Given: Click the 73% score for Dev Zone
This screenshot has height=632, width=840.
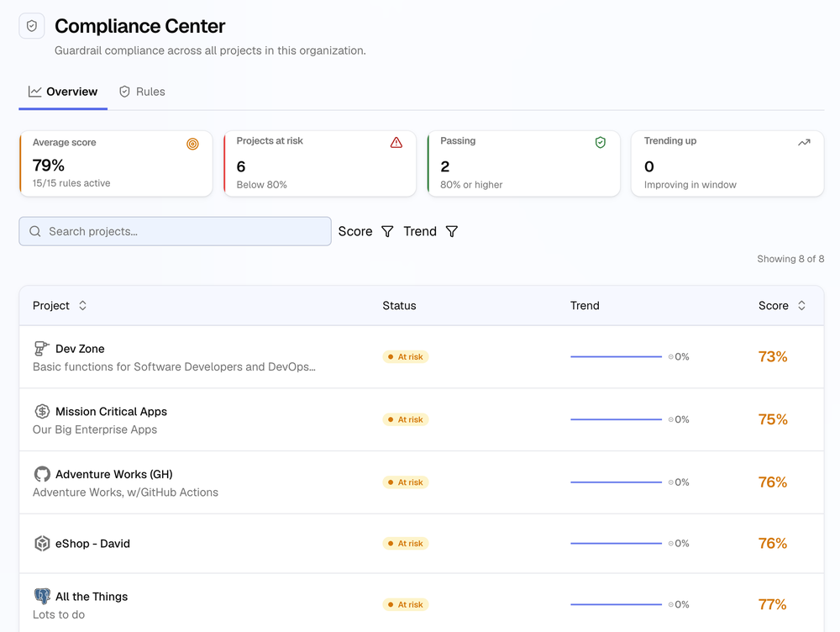Looking at the screenshot, I should point(773,356).
